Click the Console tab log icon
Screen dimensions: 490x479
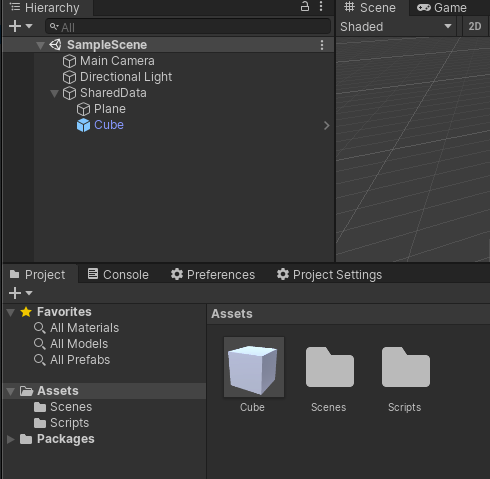[x=93, y=274]
